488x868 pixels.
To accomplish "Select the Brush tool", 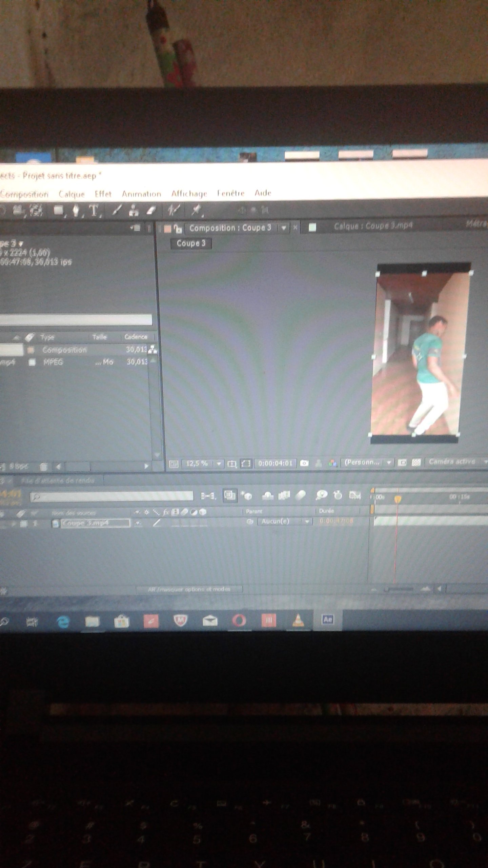I will point(116,210).
